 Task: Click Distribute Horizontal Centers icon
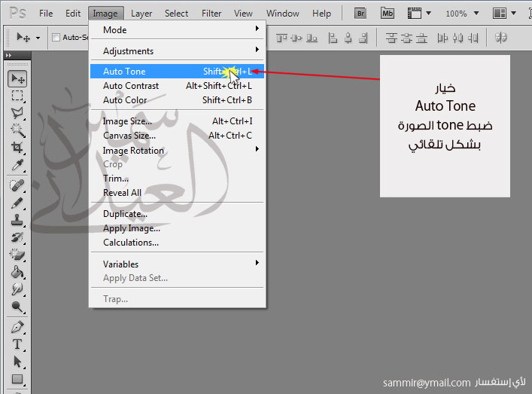[458, 38]
